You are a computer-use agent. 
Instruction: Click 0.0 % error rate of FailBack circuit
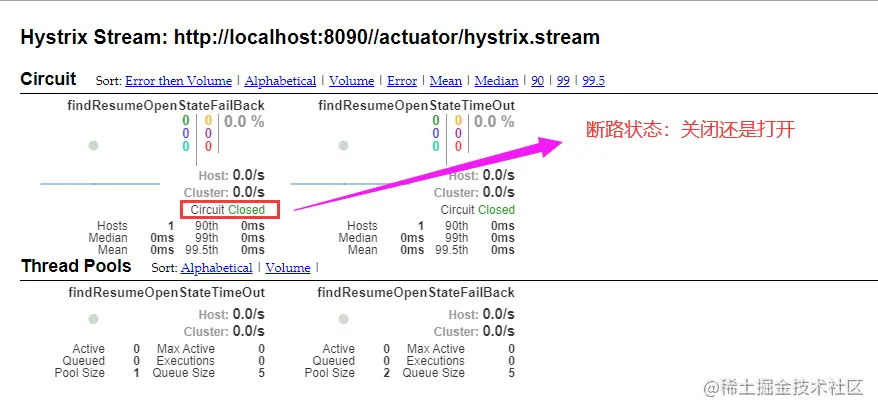coord(244,121)
